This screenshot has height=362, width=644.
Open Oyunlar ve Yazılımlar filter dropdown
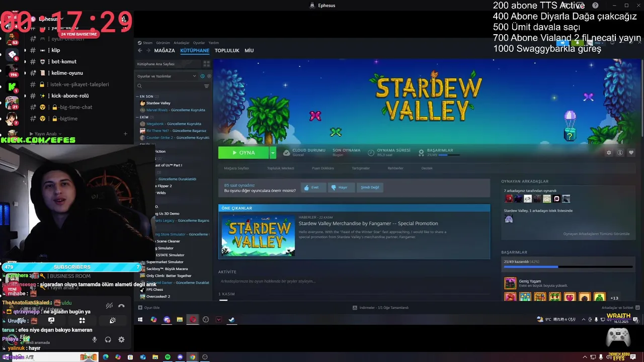pyautogui.click(x=167, y=76)
